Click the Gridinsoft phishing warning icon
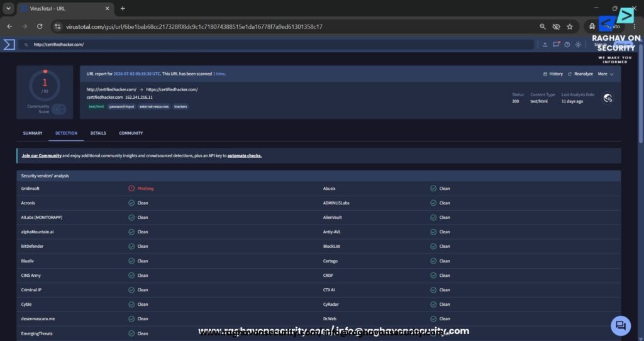644x341 pixels. click(x=131, y=189)
